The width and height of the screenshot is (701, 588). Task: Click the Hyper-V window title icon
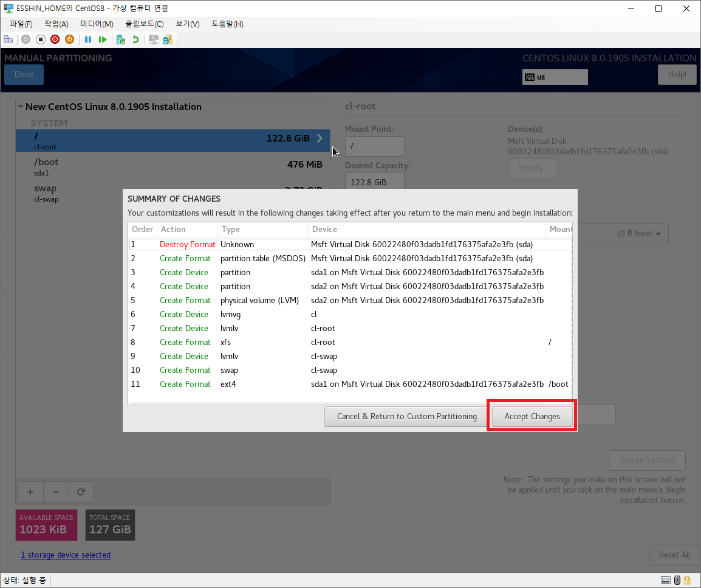(x=8, y=8)
